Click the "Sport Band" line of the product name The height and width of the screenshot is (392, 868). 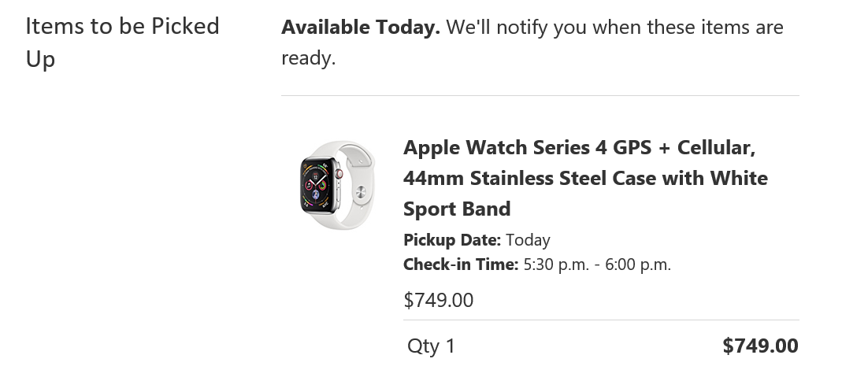point(457,209)
